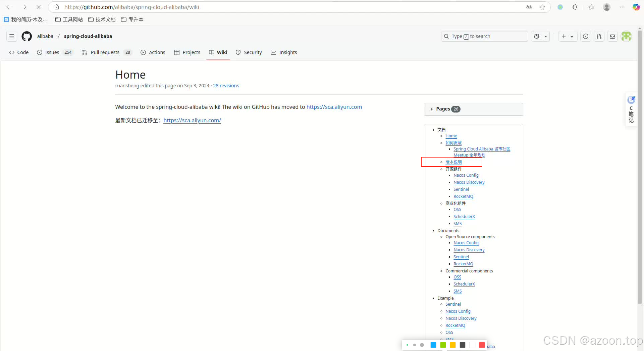Open the Issues tab
Image resolution: width=644 pixels, height=351 pixels.
pyautogui.click(x=54, y=52)
